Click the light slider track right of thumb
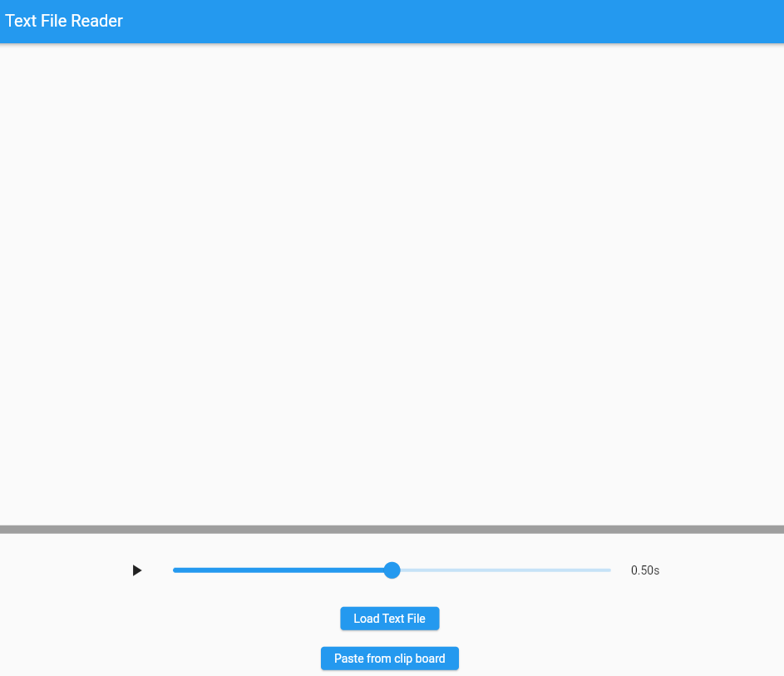This screenshot has width=784, height=676. pos(505,570)
